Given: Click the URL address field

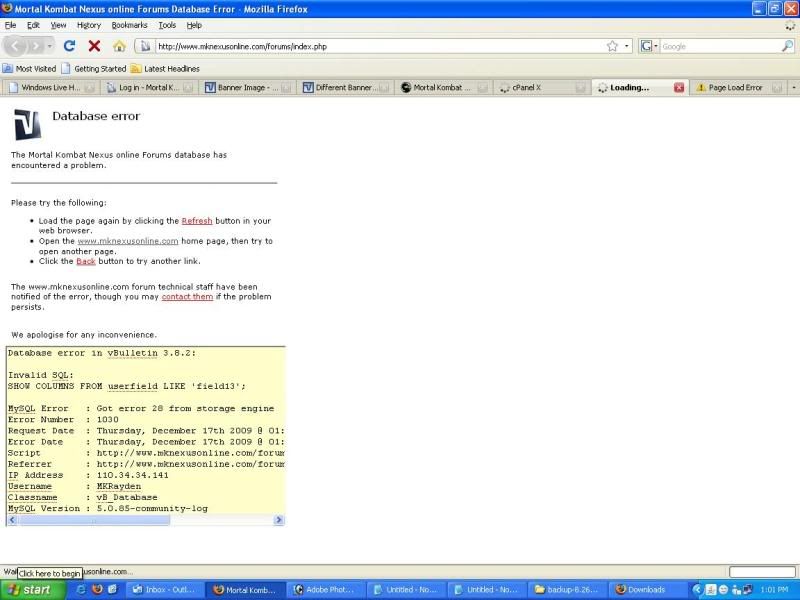Looking at the screenshot, I should click(379, 46).
